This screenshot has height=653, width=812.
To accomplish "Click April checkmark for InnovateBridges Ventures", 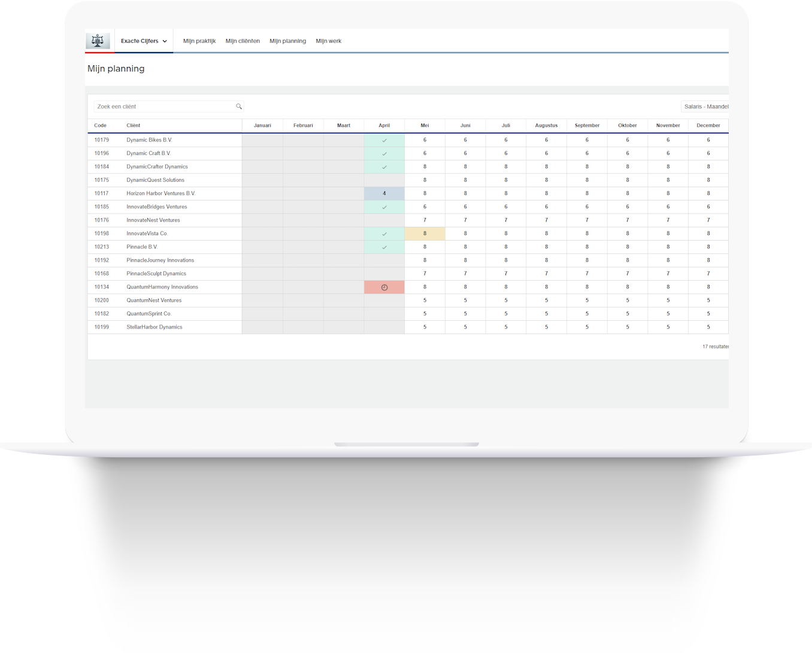I will (x=384, y=207).
